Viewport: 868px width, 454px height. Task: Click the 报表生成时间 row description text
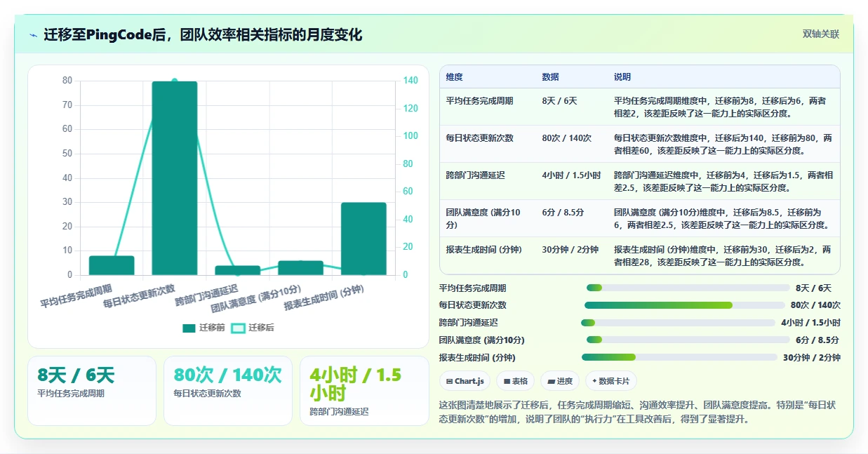[722, 256]
